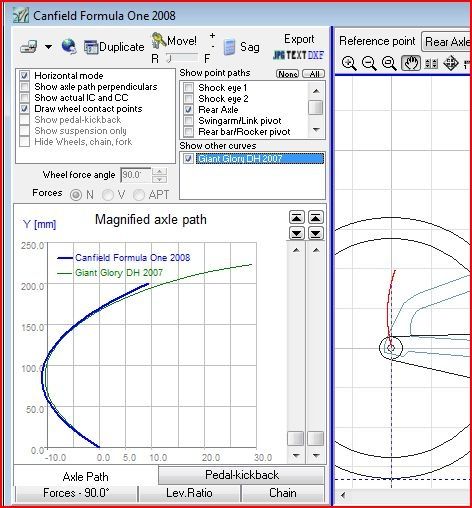Click the plus sign above the minus
Image resolution: width=472 pixels, height=508 pixels.
[212, 35]
